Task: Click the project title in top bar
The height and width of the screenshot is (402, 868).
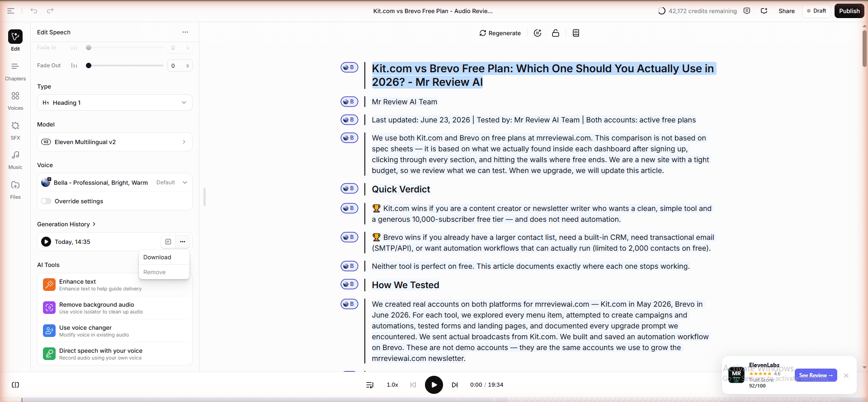Action: 433,11
